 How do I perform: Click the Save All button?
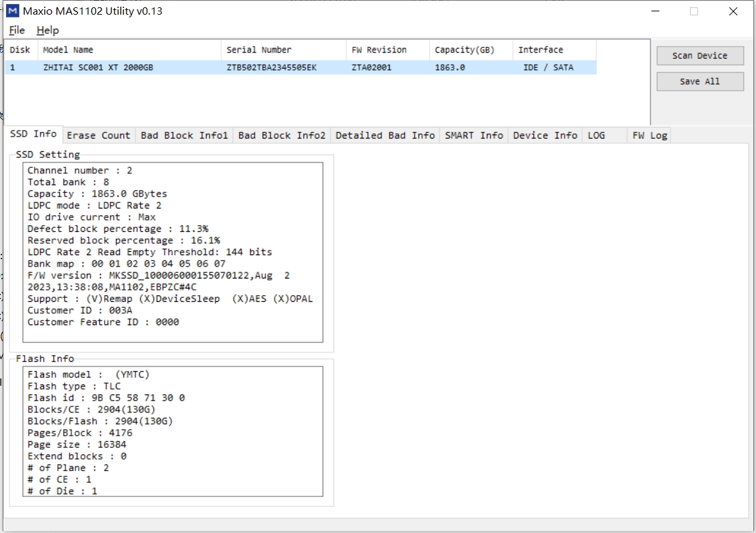tap(699, 81)
